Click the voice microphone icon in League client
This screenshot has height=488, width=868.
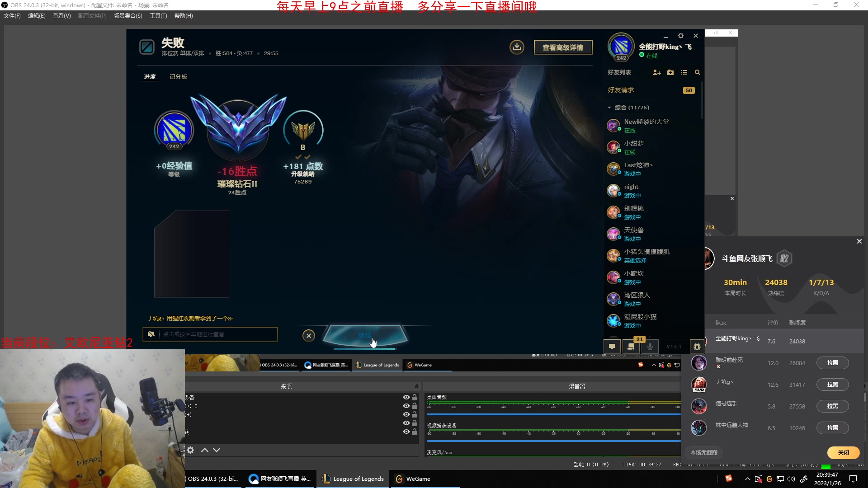[x=650, y=347]
